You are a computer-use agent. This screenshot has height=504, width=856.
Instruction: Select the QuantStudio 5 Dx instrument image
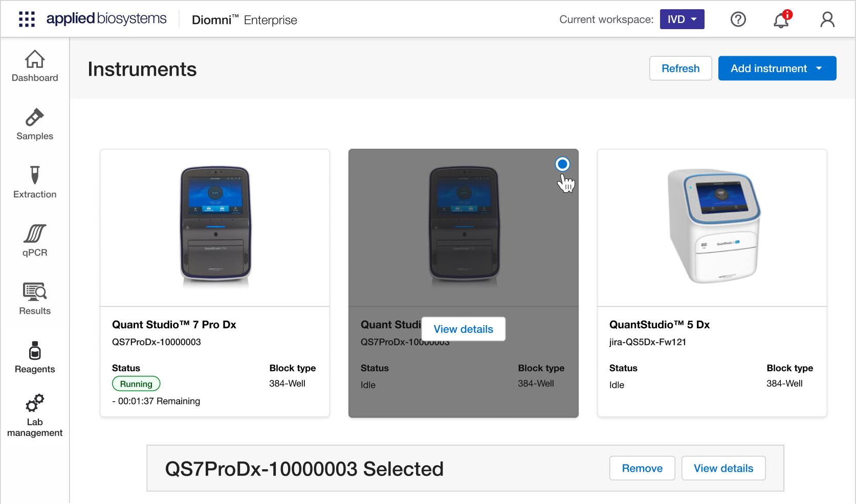point(713,226)
